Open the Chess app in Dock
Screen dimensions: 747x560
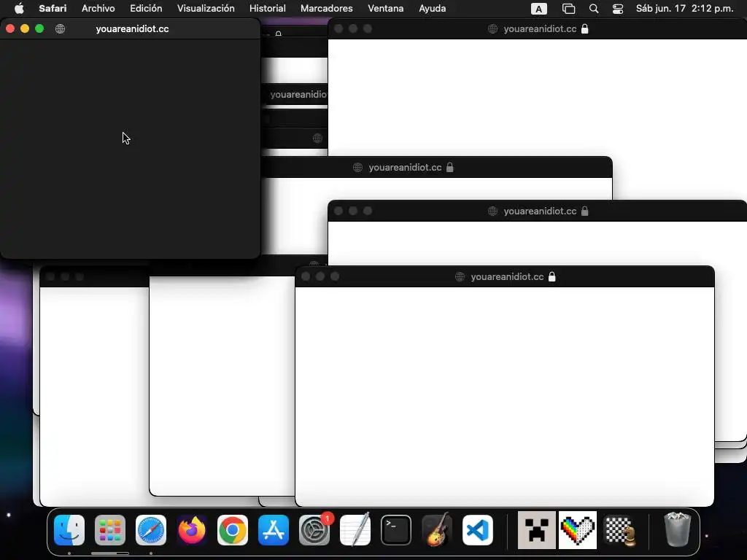point(619,530)
